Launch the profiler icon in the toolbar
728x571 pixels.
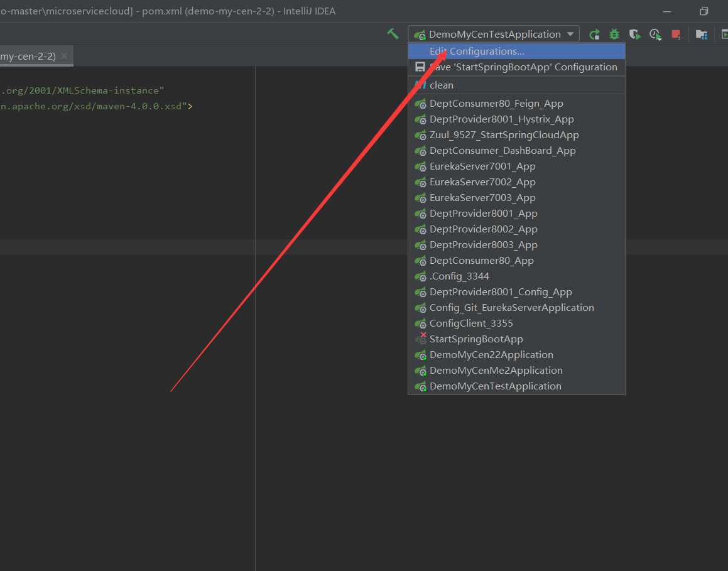[655, 35]
